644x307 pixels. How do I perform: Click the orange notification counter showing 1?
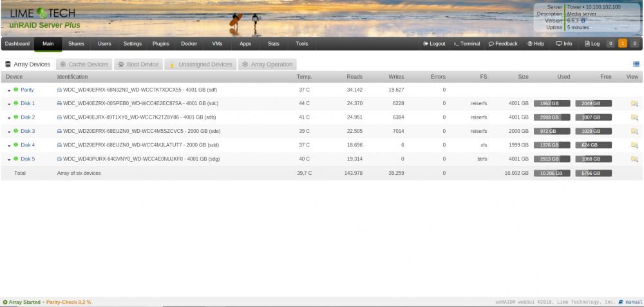tap(623, 44)
